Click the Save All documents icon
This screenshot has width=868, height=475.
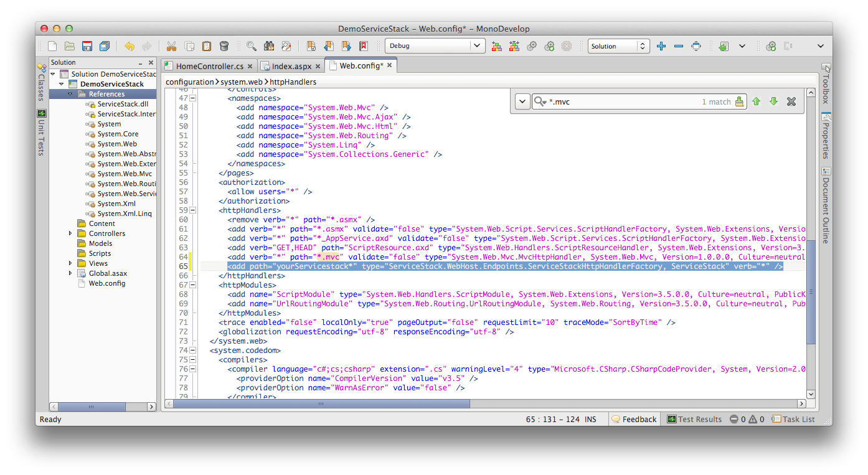coord(104,46)
